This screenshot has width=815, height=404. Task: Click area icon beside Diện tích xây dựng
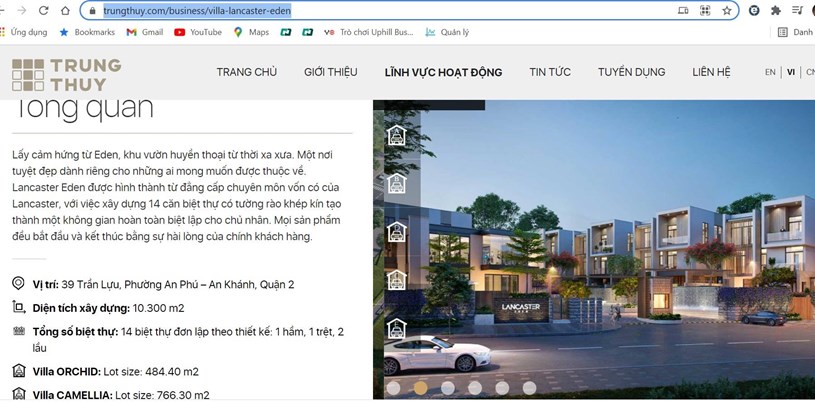tap(18, 307)
